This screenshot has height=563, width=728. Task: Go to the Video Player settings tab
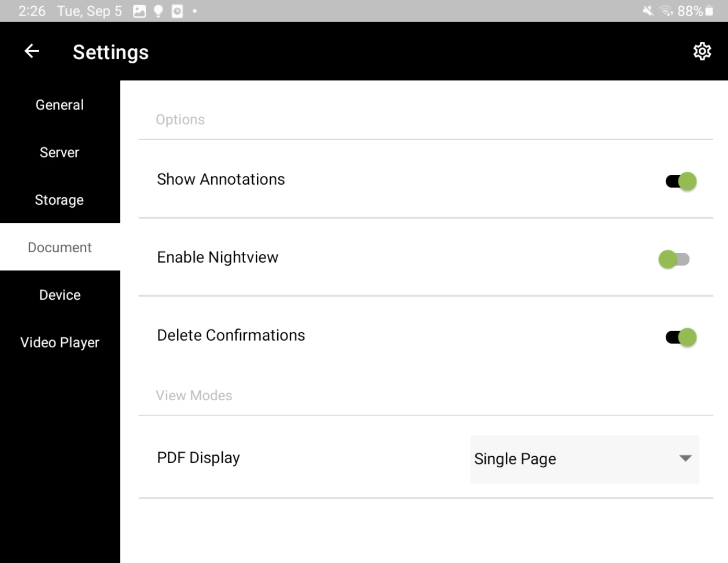(60, 342)
